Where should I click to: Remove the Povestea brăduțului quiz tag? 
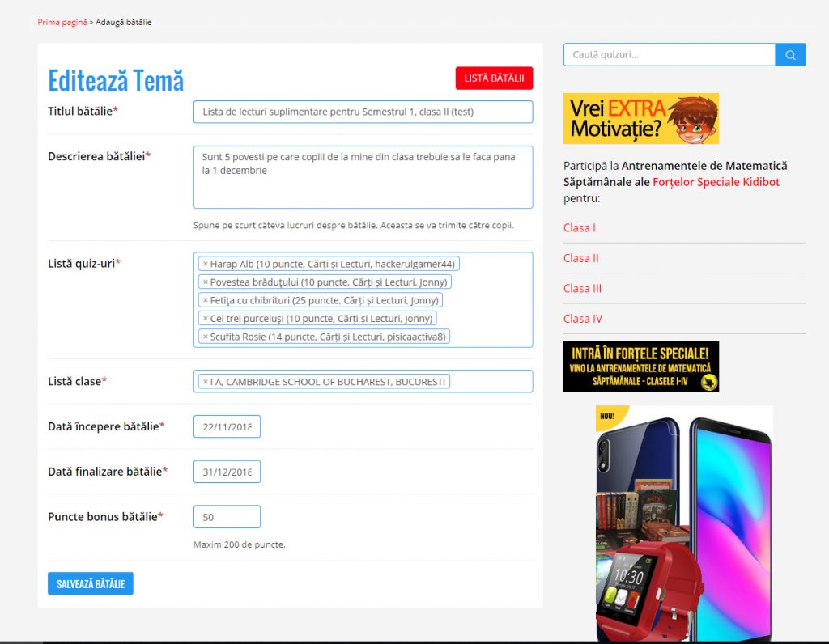[206, 282]
